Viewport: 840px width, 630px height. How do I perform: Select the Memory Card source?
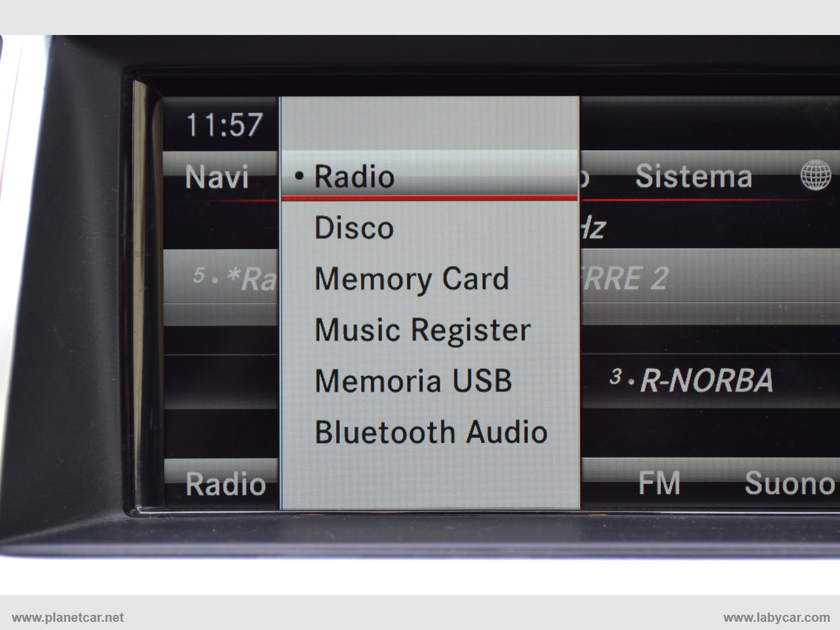[x=411, y=279]
